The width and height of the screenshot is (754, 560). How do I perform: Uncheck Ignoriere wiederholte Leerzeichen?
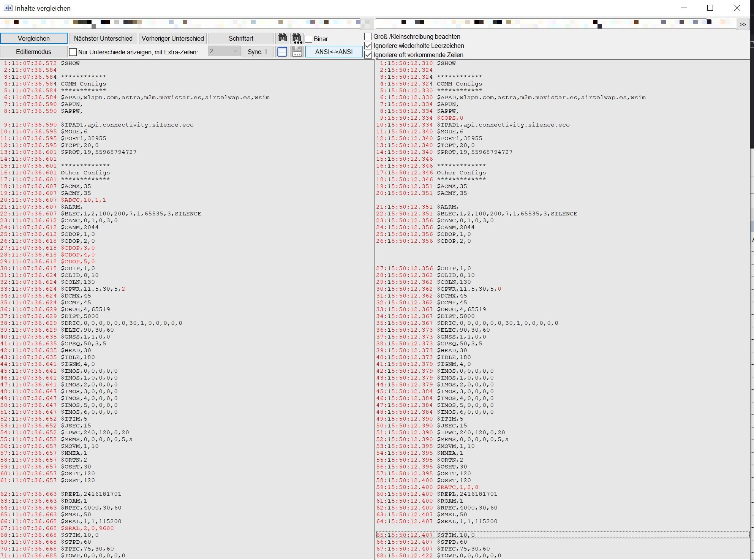coord(368,46)
